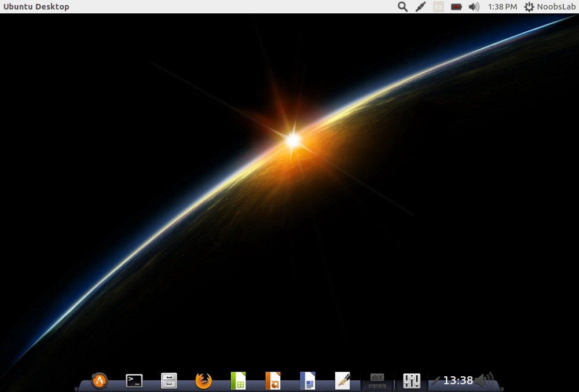This screenshot has height=392, width=579.
Task: Launch the Terminal from the dock
Action: pyautogui.click(x=134, y=381)
